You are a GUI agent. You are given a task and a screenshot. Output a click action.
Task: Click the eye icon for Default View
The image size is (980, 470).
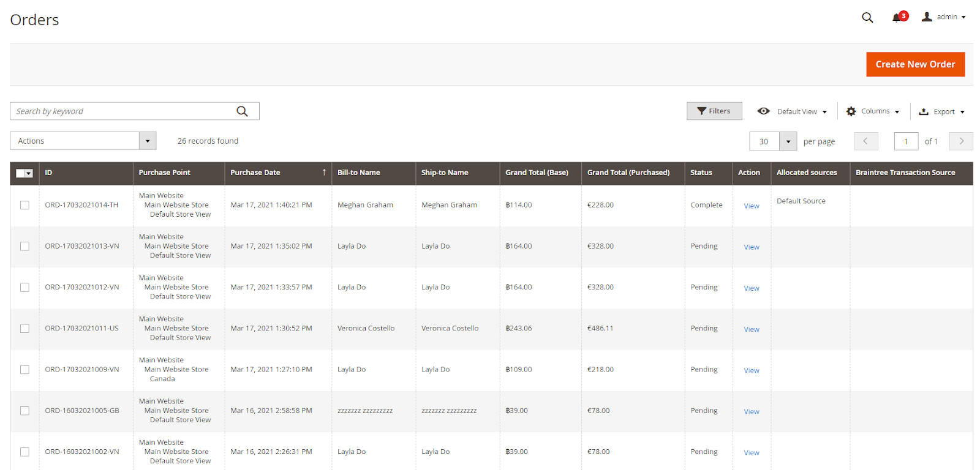[x=763, y=111]
